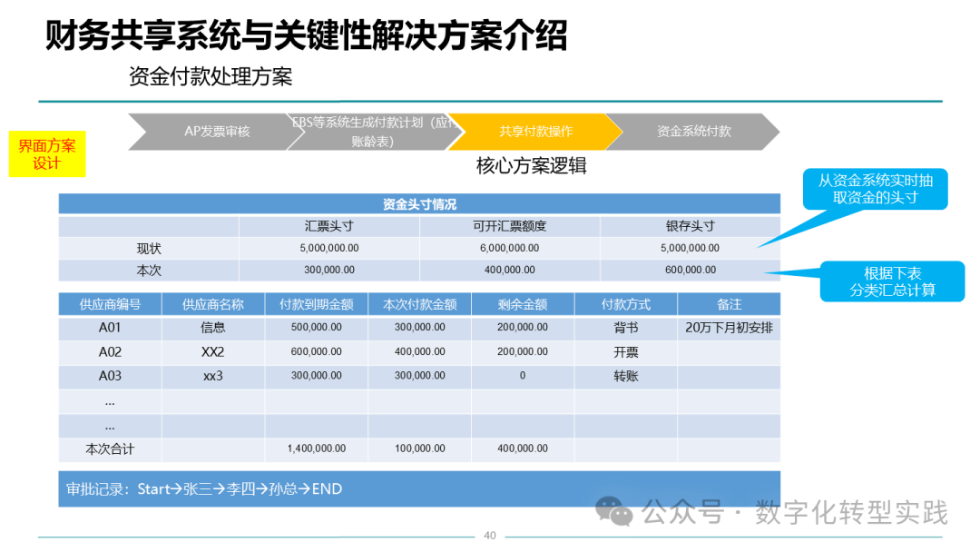Image resolution: width=980 pixels, height=552 pixels.
Task: Click 本次 value 400,000.00 under 可开汇票额度
Action: pyautogui.click(x=509, y=270)
